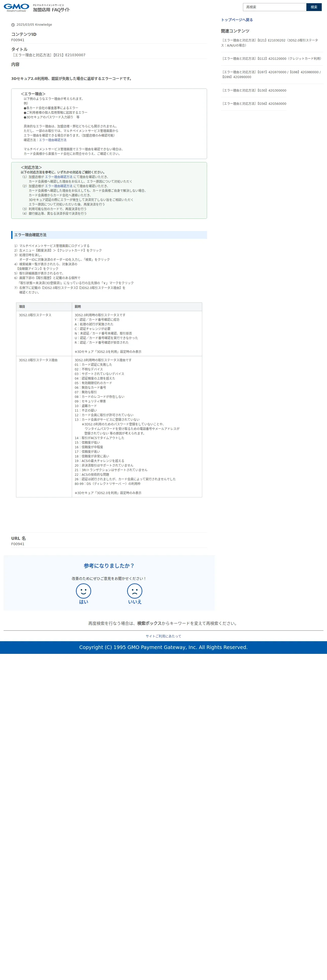Open related article G30 42G300000
Viewport: 327px width, 980px height.
click(x=254, y=91)
